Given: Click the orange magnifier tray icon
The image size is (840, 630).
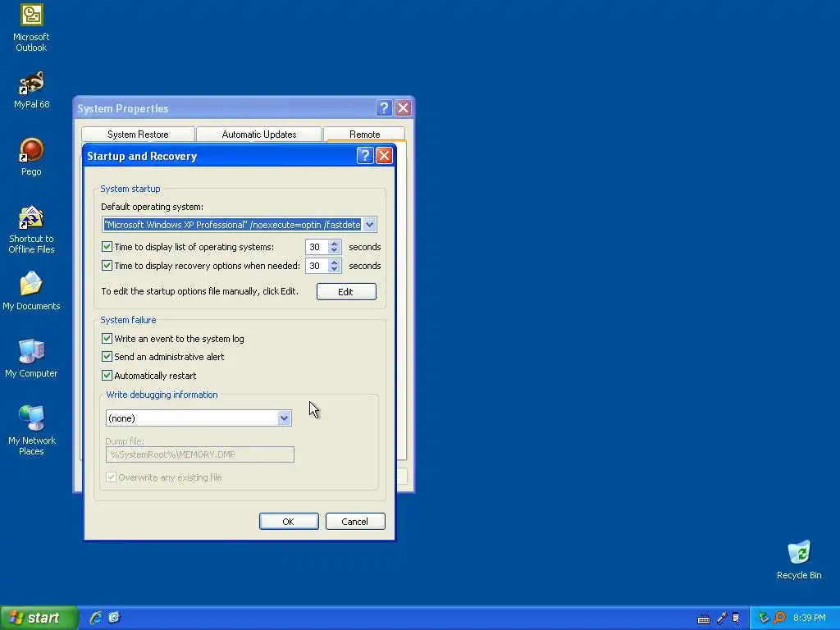Looking at the screenshot, I should (779, 618).
